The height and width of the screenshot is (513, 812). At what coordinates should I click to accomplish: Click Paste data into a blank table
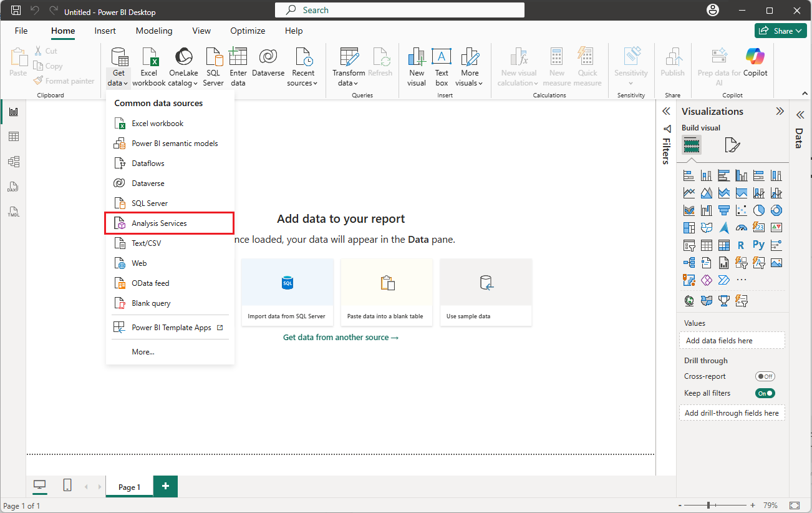[387, 292]
